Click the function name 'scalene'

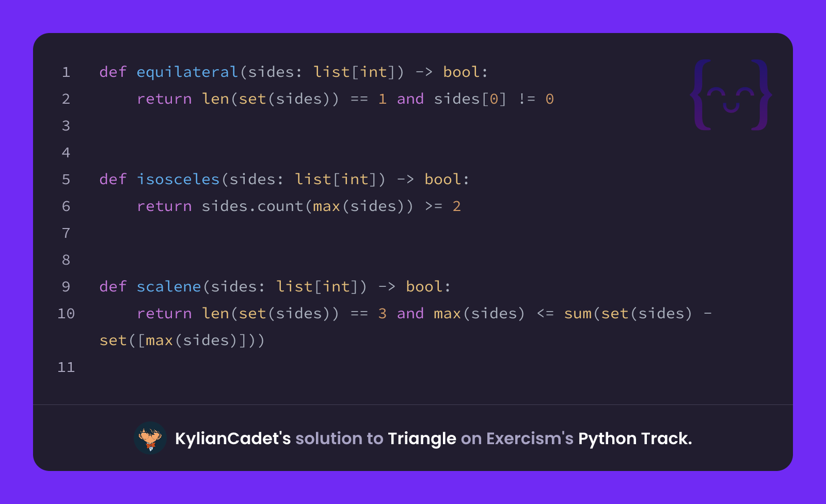tap(169, 287)
